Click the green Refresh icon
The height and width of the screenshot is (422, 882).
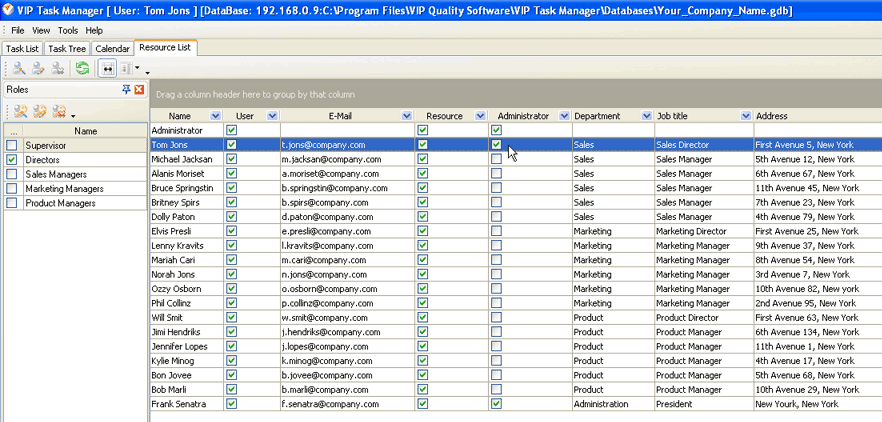pos(83,69)
